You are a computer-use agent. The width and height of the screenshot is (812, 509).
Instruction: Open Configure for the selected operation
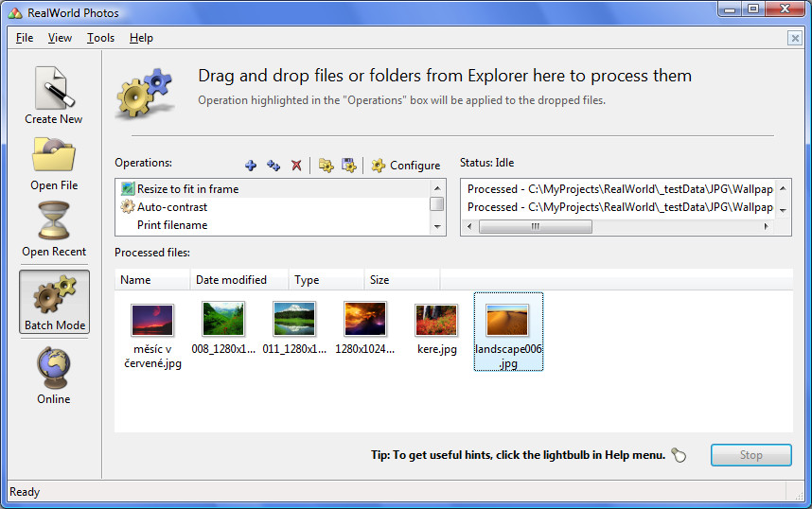[406, 166]
